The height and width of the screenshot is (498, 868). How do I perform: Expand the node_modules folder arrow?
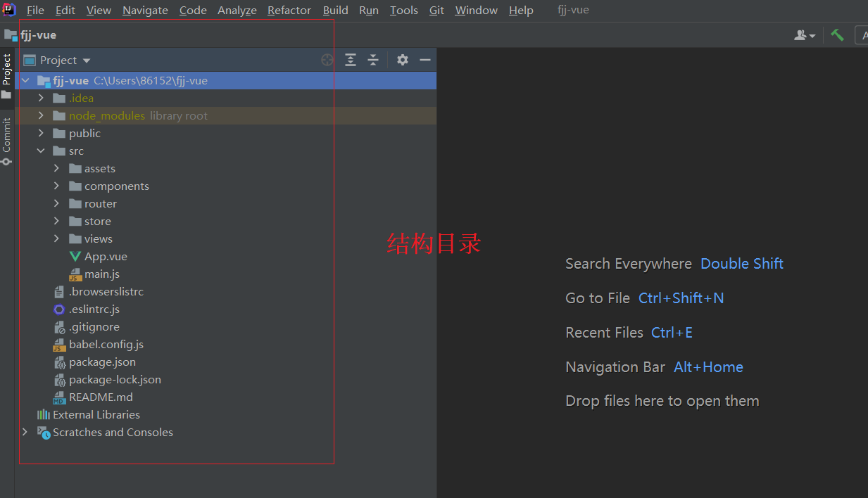coord(41,116)
